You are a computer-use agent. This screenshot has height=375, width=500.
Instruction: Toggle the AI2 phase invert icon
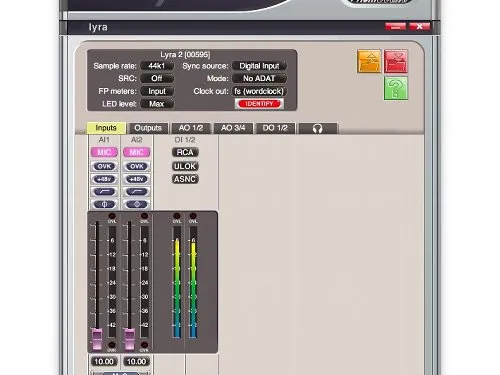click(x=137, y=204)
